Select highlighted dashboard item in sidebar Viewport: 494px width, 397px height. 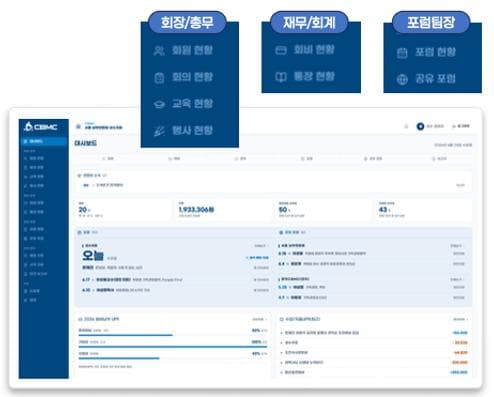tap(44, 141)
